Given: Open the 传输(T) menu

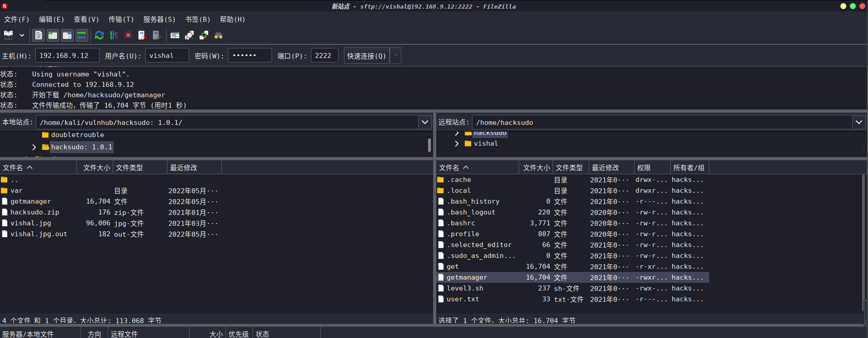Looking at the screenshot, I should click(x=121, y=19).
